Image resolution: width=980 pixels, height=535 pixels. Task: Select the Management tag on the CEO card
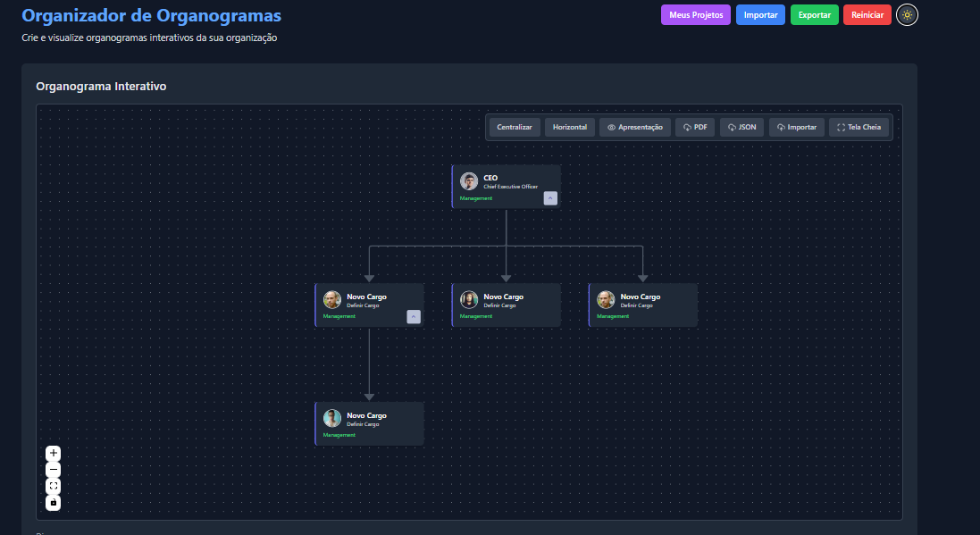(475, 197)
